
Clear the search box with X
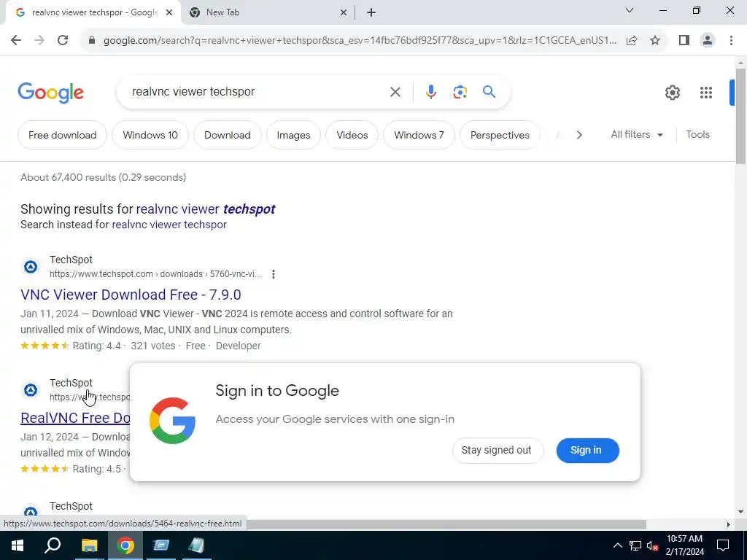395,92
